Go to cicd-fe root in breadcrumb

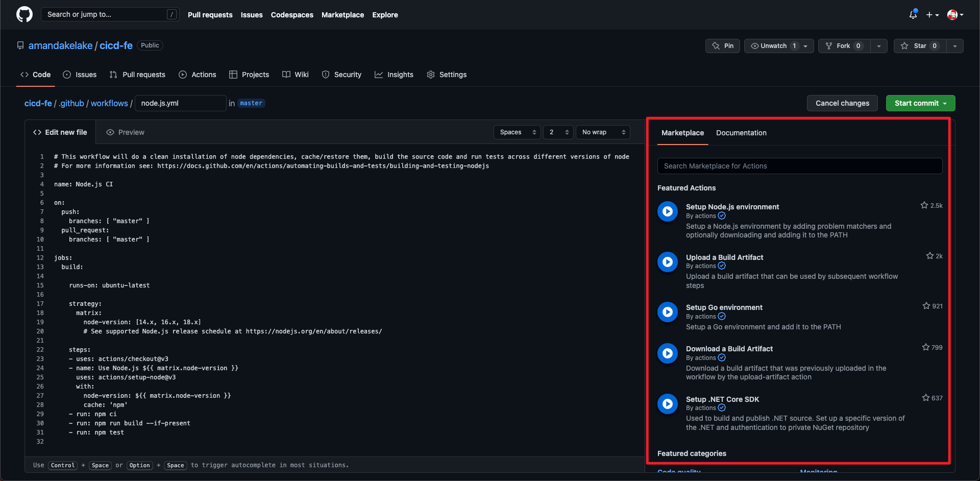tap(38, 103)
